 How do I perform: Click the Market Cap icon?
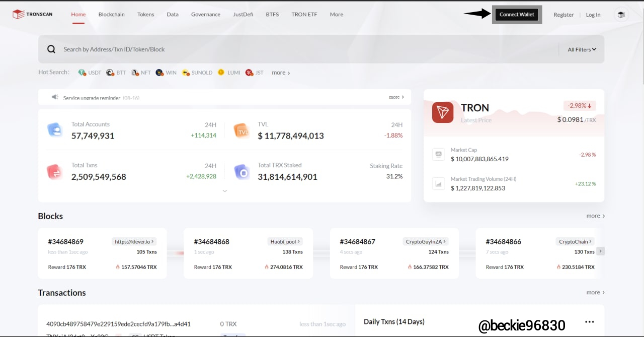[438, 154]
